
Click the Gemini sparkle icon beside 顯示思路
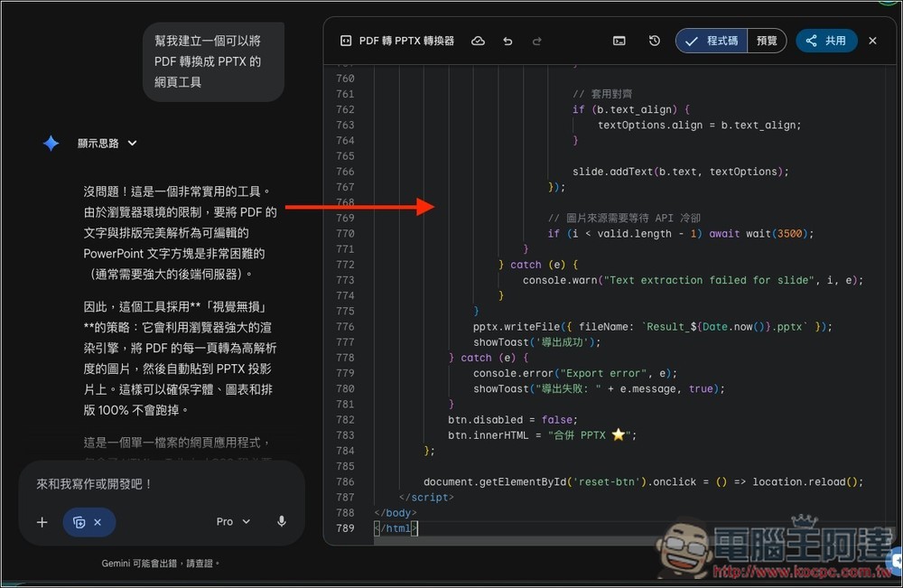[x=50, y=143]
